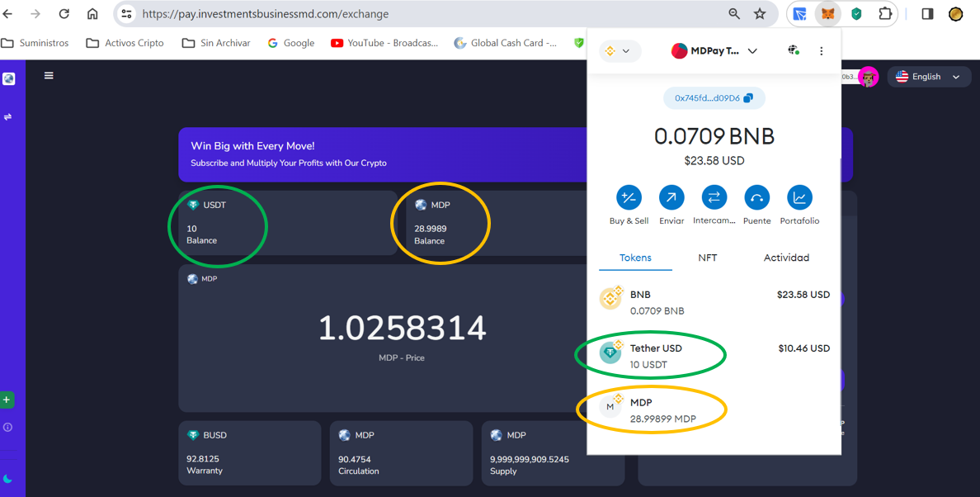Toggle dark mode moon icon in sidebar

point(8,479)
